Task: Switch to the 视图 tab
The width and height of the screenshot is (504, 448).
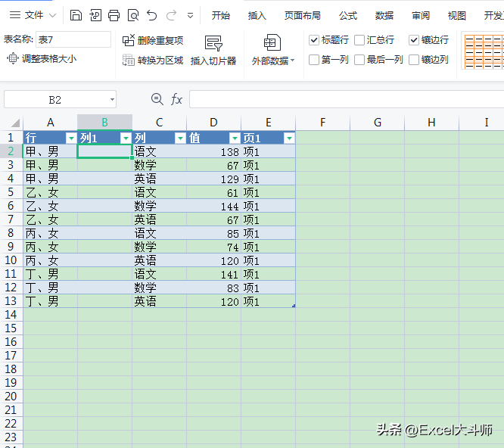Action: click(x=457, y=15)
